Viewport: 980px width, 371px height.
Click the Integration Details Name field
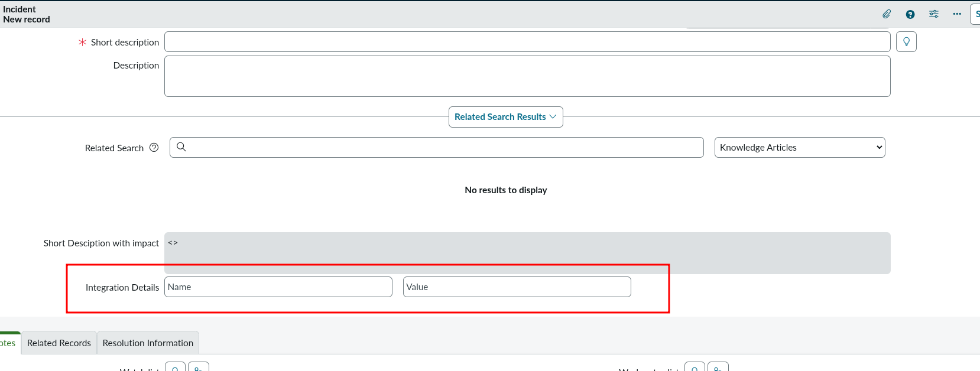278,287
